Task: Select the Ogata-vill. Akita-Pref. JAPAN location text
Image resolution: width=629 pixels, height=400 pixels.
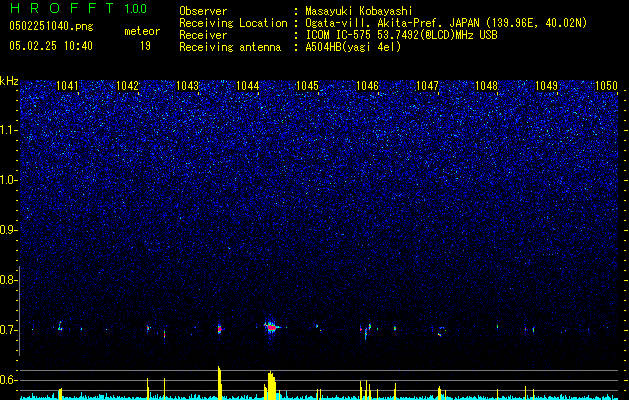Action: tap(446, 23)
